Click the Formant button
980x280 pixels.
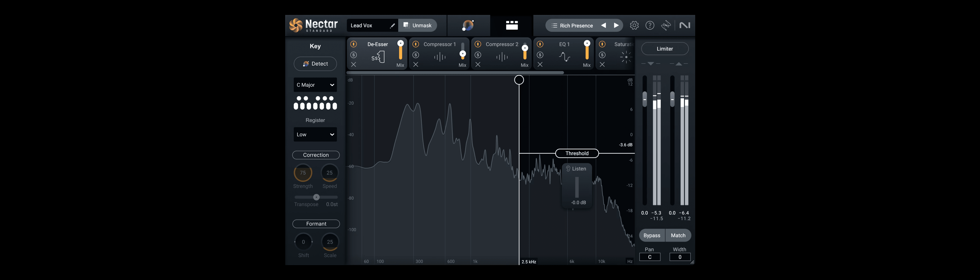click(316, 224)
